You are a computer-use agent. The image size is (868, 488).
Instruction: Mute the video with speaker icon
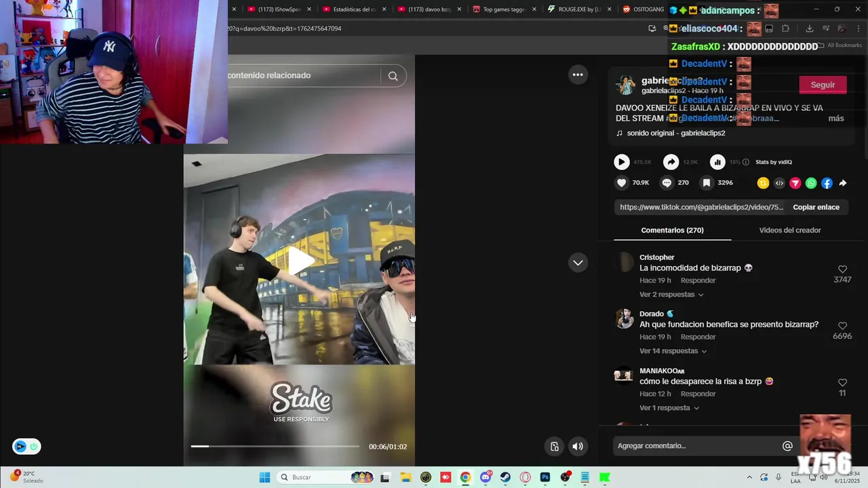pos(578,446)
